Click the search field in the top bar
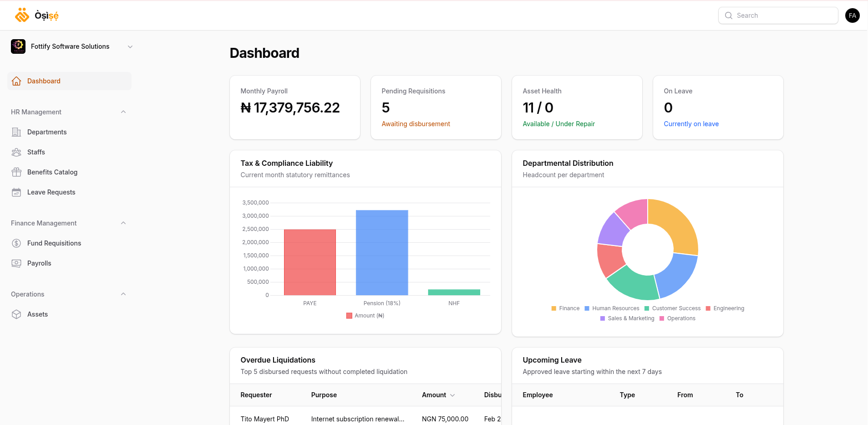The width and height of the screenshot is (868, 425). pyautogui.click(x=778, y=15)
